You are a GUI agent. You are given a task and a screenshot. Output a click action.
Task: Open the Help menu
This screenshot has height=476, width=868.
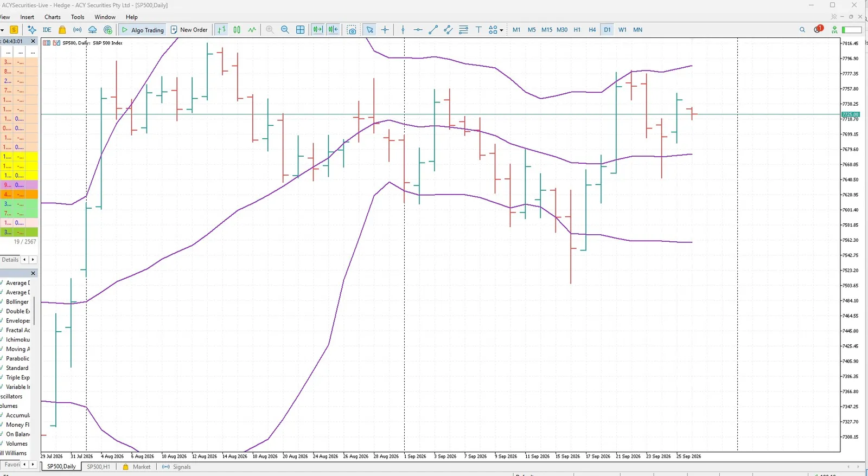point(132,17)
